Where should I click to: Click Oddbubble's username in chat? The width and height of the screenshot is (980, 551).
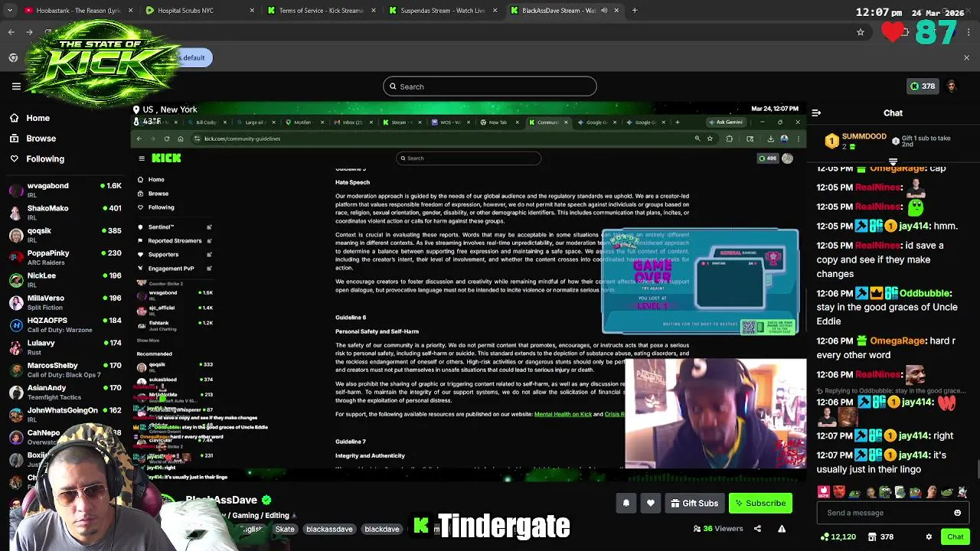(926, 293)
